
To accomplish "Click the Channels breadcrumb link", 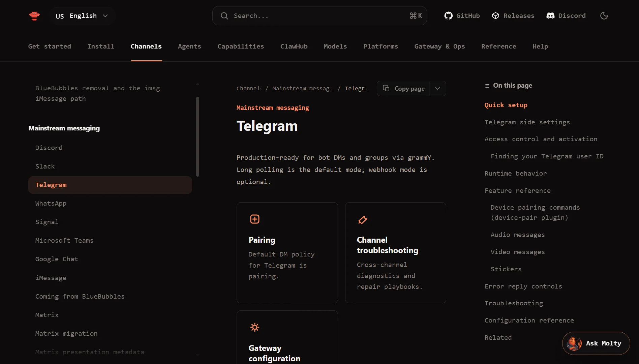I will tap(249, 89).
